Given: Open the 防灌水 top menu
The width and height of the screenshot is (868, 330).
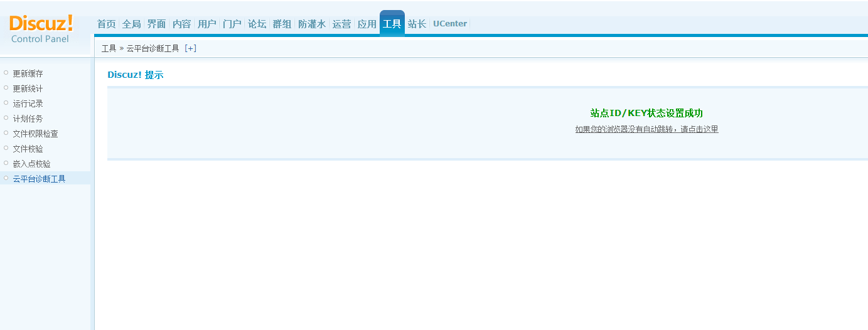Looking at the screenshot, I should (312, 24).
